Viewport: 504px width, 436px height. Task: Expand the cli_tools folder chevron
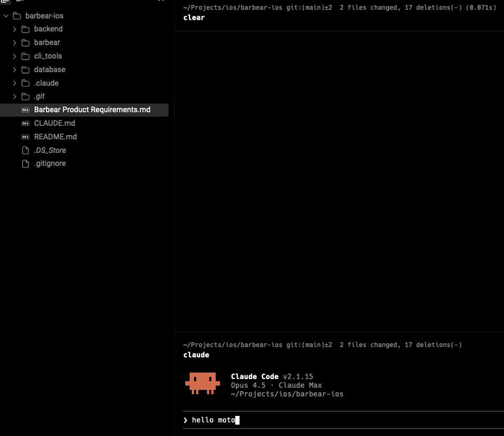15,56
